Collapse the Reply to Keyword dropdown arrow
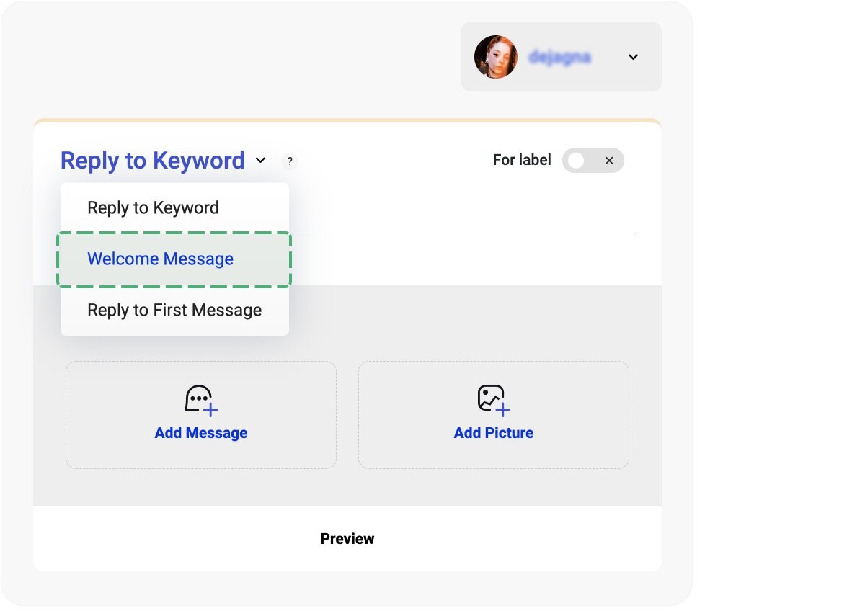This screenshot has height=616, width=865. 261,160
